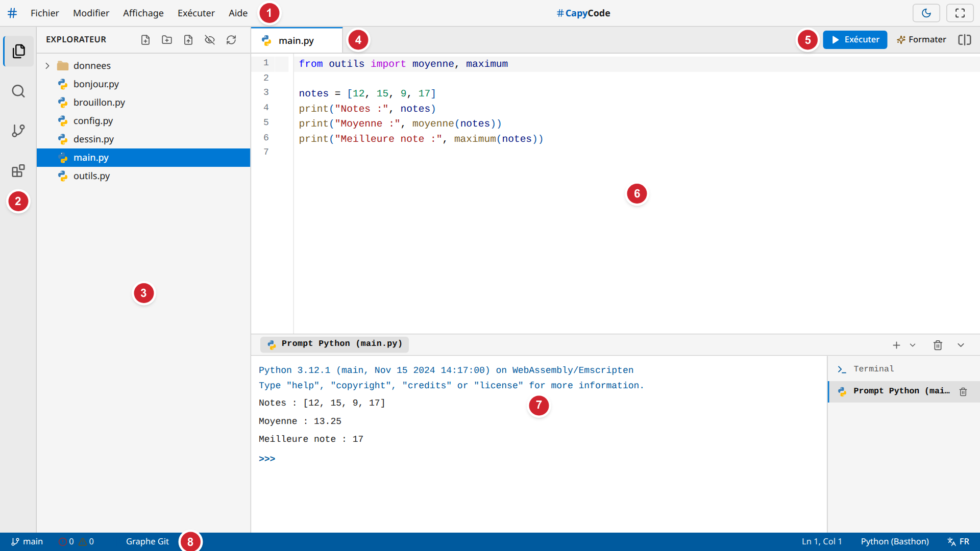Open bonjour.py from the explorer

click(143, 84)
